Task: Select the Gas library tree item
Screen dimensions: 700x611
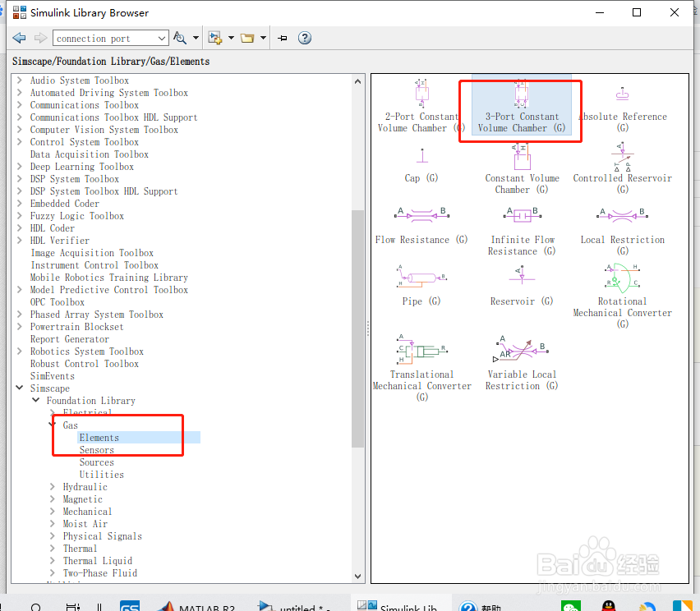Action: (71, 425)
